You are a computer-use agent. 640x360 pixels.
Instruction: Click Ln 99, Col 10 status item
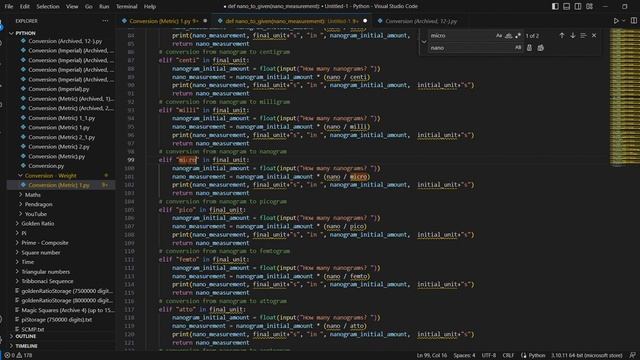pyautogui.click(x=431, y=355)
